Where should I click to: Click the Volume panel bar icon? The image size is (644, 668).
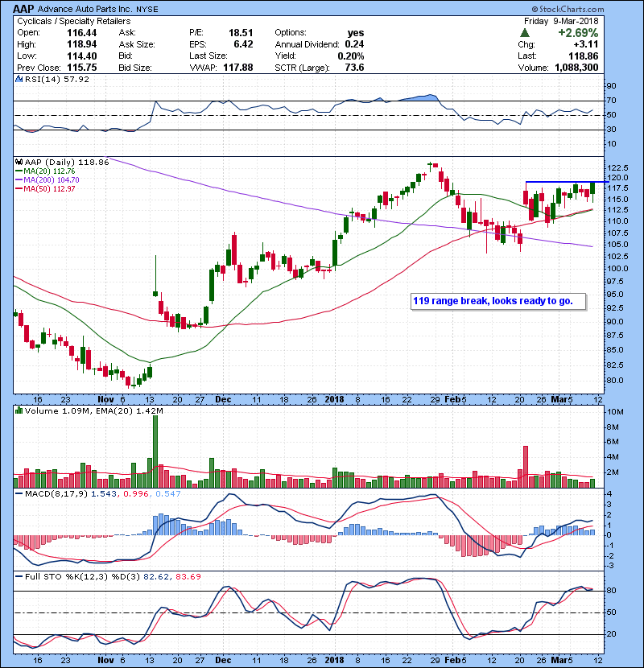tap(19, 410)
